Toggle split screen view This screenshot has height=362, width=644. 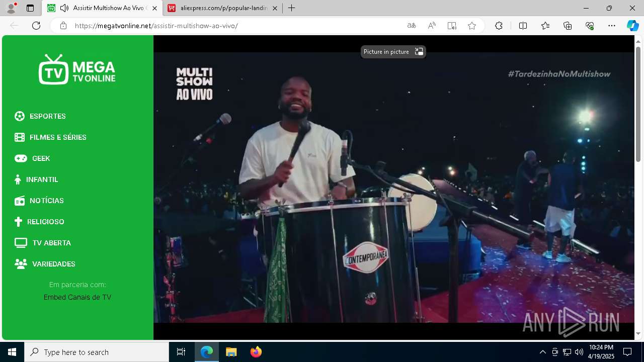click(x=523, y=26)
